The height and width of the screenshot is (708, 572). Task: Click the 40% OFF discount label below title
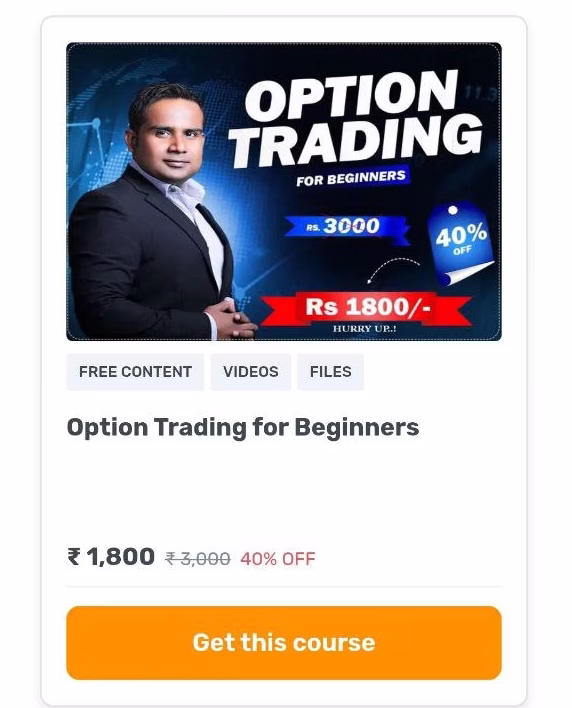point(278,559)
